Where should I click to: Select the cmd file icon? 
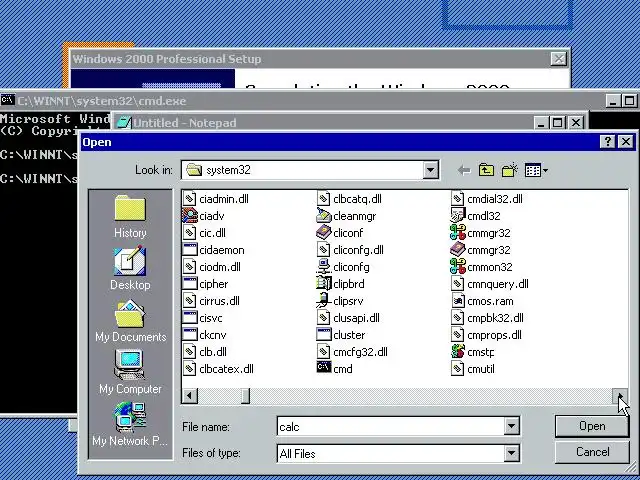(324, 367)
